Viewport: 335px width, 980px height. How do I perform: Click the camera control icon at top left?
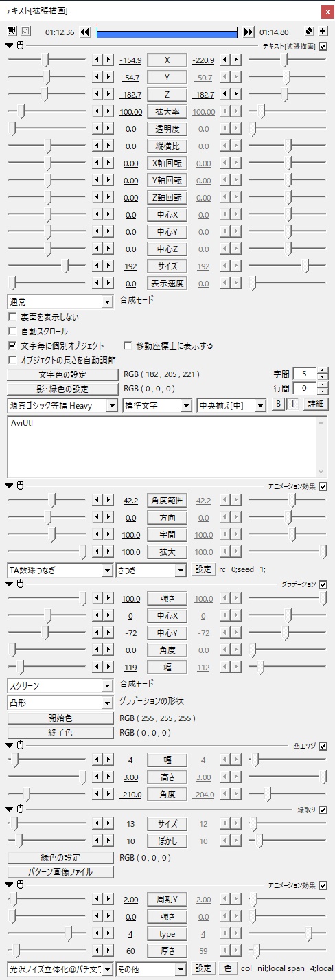point(12,32)
